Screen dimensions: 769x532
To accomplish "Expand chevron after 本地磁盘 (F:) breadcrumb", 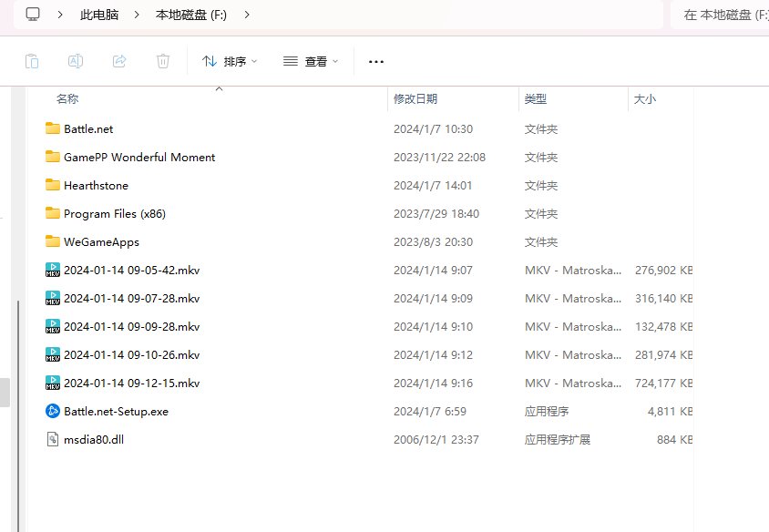I will (x=247, y=15).
